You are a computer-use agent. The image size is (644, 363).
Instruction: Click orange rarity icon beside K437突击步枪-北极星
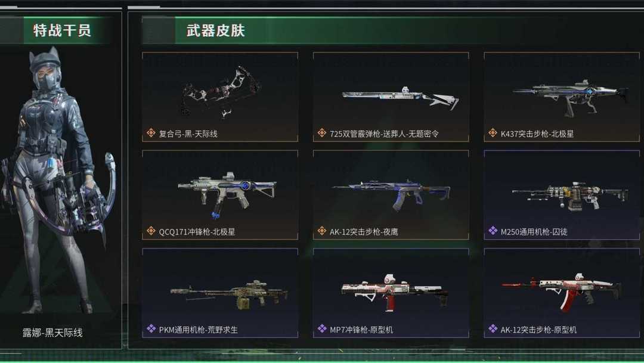[493, 133]
